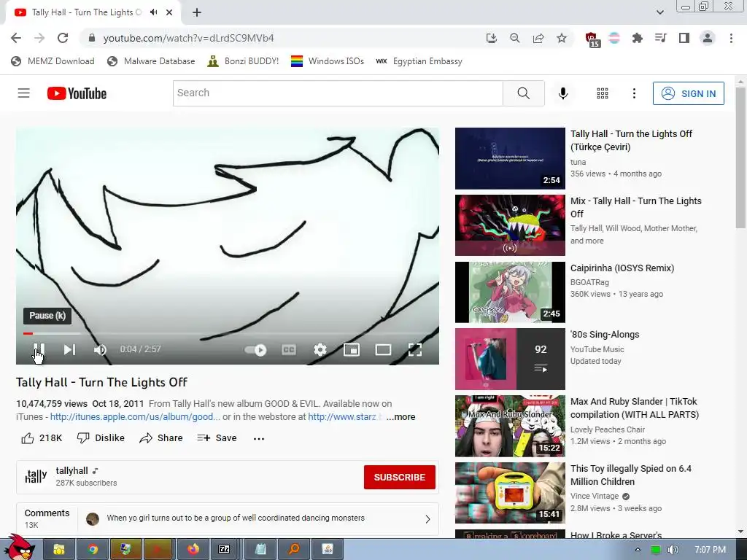The image size is (747, 560).
Task: Open YouTube settings three-dot menu
Action: click(634, 93)
